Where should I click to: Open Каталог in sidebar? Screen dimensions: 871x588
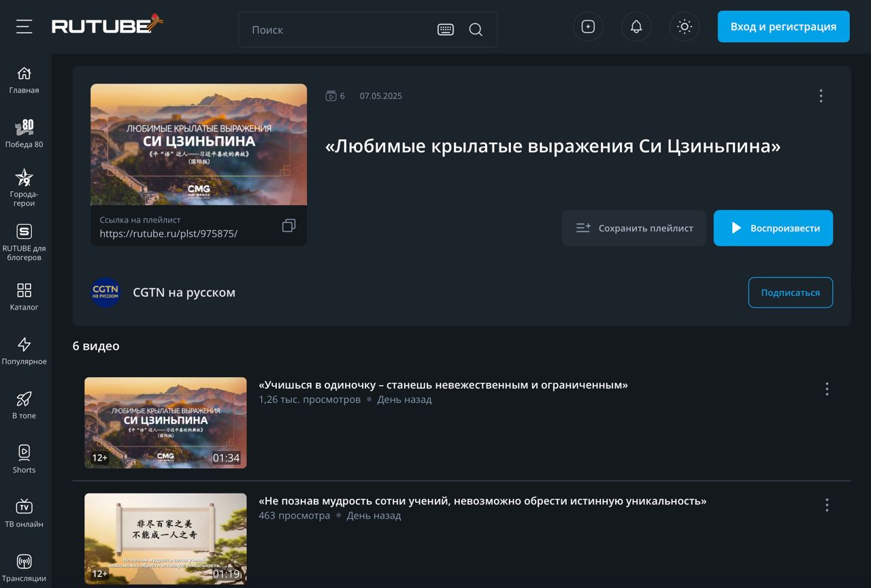tap(24, 297)
